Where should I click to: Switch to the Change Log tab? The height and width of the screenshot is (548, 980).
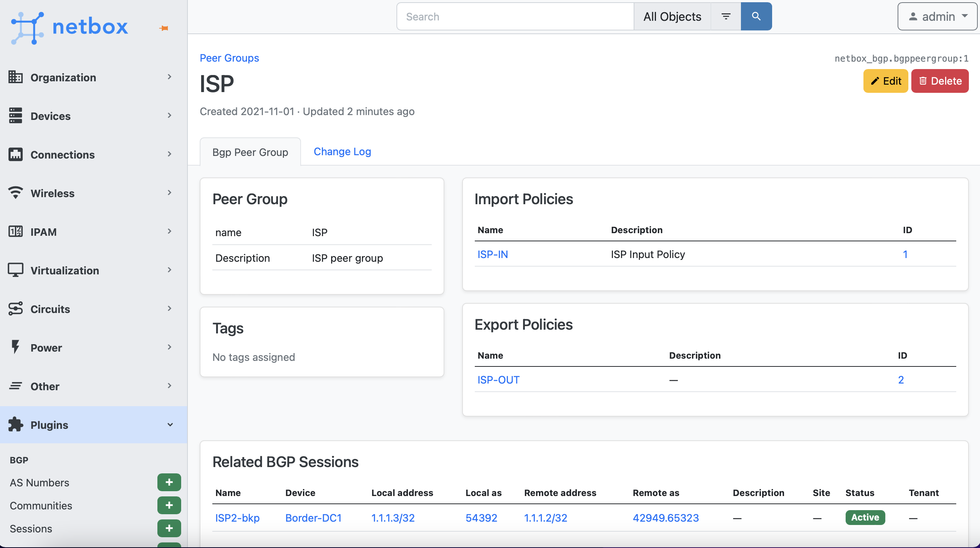[x=342, y=151]
